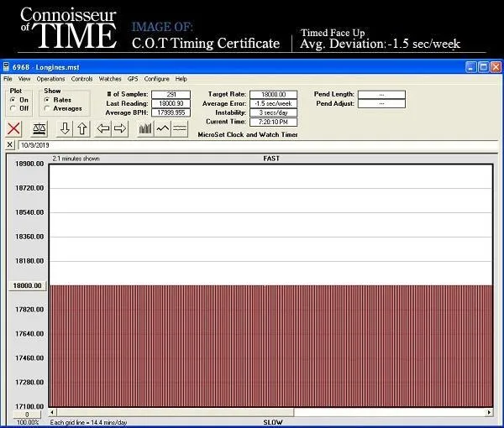Click the balance scale icon
The width and height of the screenshot is (504, 428).
[x=39, y=128]
